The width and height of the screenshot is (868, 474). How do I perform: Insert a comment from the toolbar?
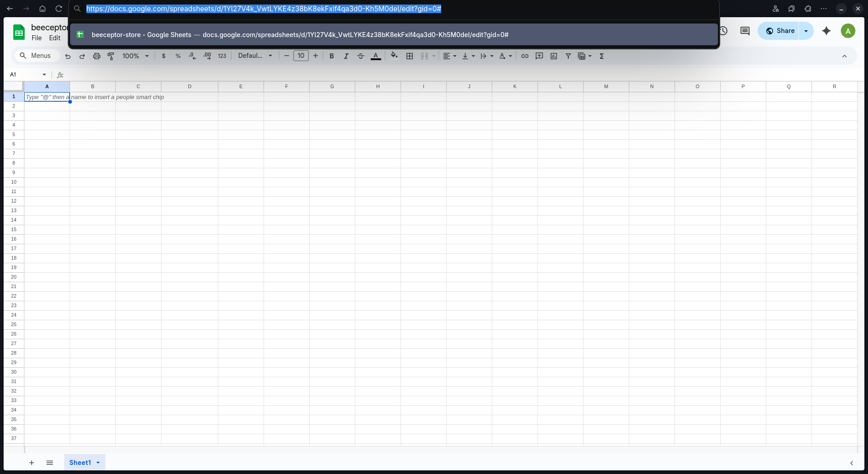click(539, 56)
